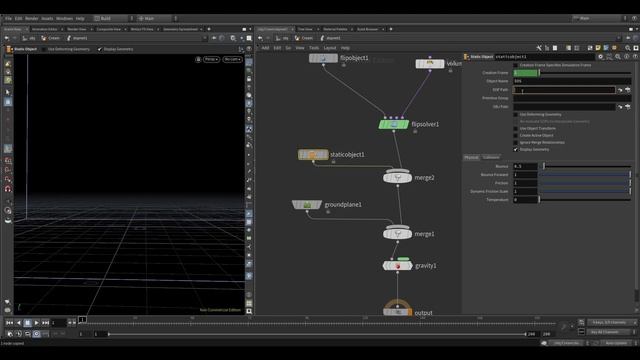Adjust the Friction slider
This screenshot has height=360, width=640.
click(x=586, y=183)
